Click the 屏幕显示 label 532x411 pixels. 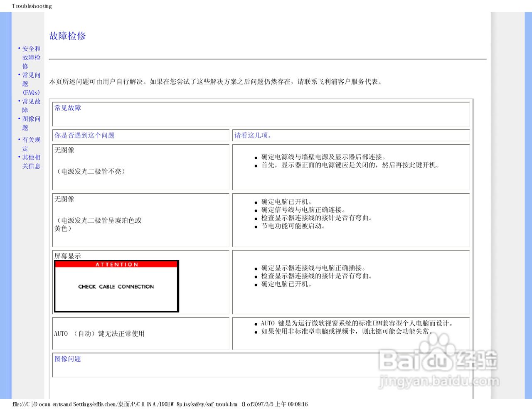coord(68,256)
